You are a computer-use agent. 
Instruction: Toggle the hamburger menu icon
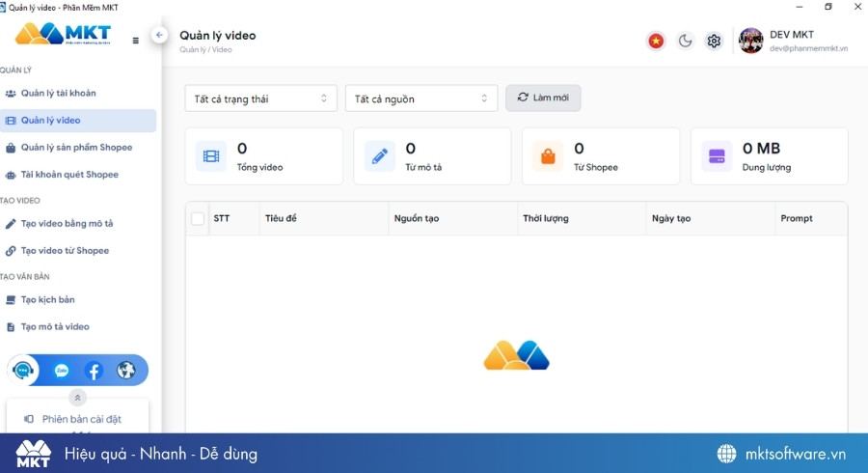(136, 41)
